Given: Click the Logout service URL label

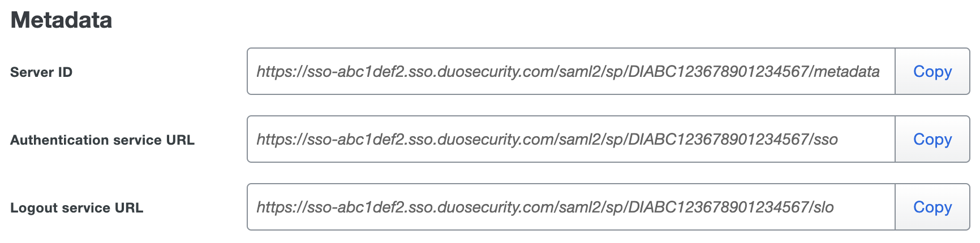Looking at the screenshot, I should [77, 208].
